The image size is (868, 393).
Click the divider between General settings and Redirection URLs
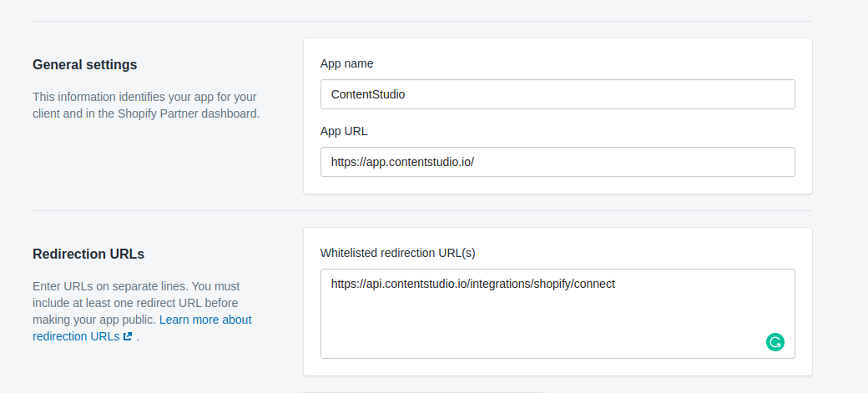(422, 210)
